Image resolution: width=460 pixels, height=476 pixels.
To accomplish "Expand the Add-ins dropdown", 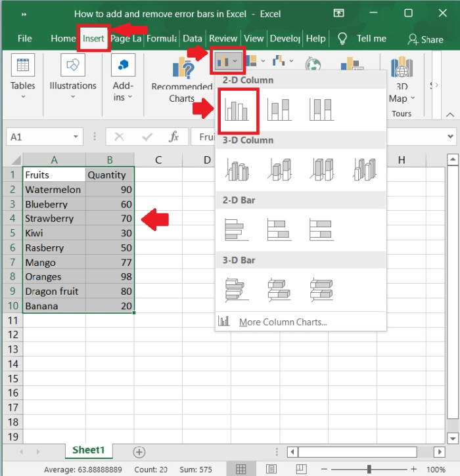I will click(x=130, y=97).
